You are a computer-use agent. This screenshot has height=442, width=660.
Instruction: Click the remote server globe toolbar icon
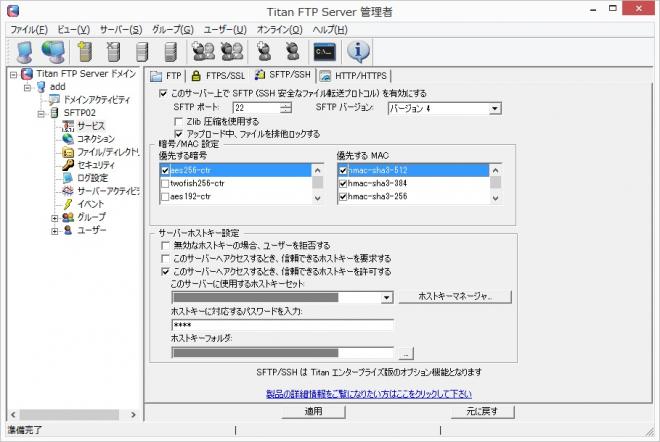point(53,51)
